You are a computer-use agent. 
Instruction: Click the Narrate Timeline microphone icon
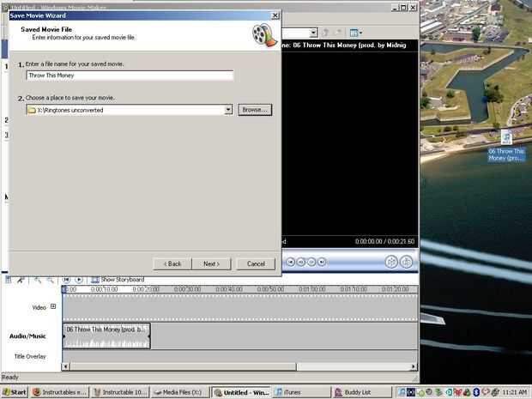[21, 280]
